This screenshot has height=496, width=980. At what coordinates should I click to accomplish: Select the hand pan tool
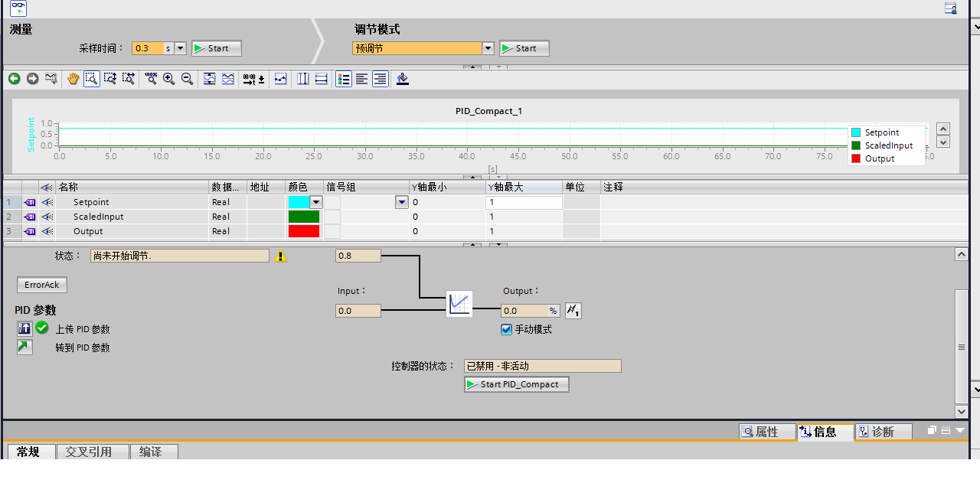73,79
